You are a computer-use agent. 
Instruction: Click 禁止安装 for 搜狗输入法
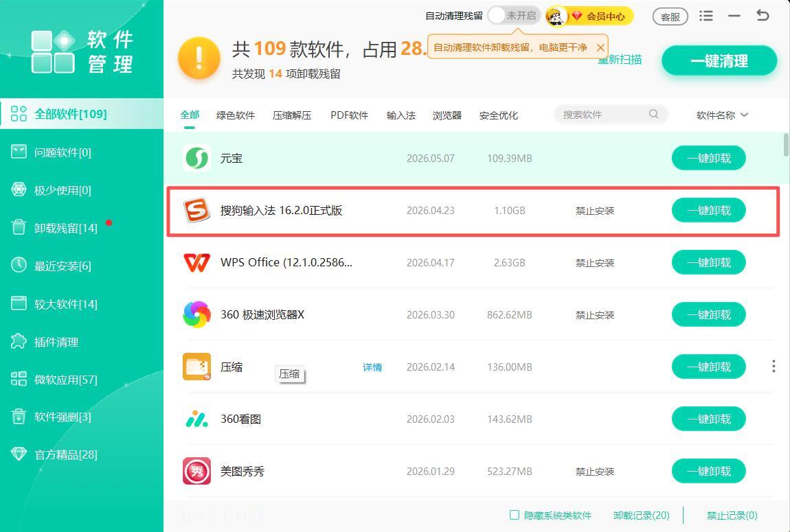[x=595, y=211]
